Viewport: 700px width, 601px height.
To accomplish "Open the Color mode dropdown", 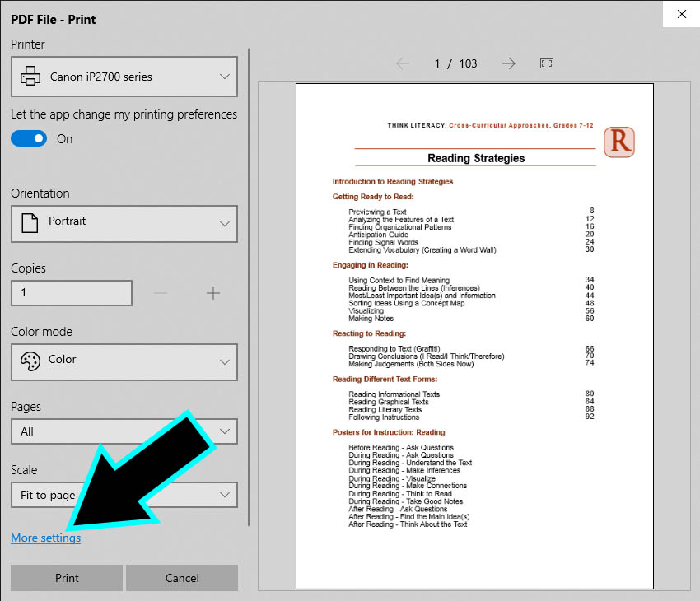I will pos(124,361).
